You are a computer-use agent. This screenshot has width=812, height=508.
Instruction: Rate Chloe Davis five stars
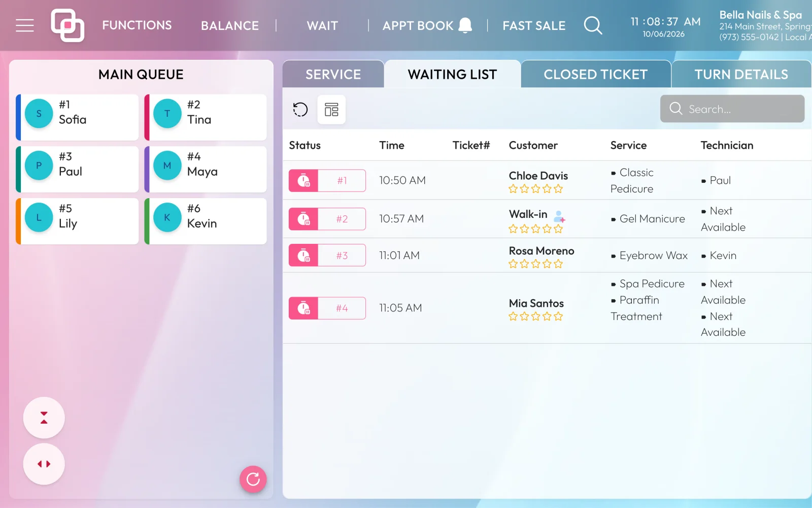(558, 189)
